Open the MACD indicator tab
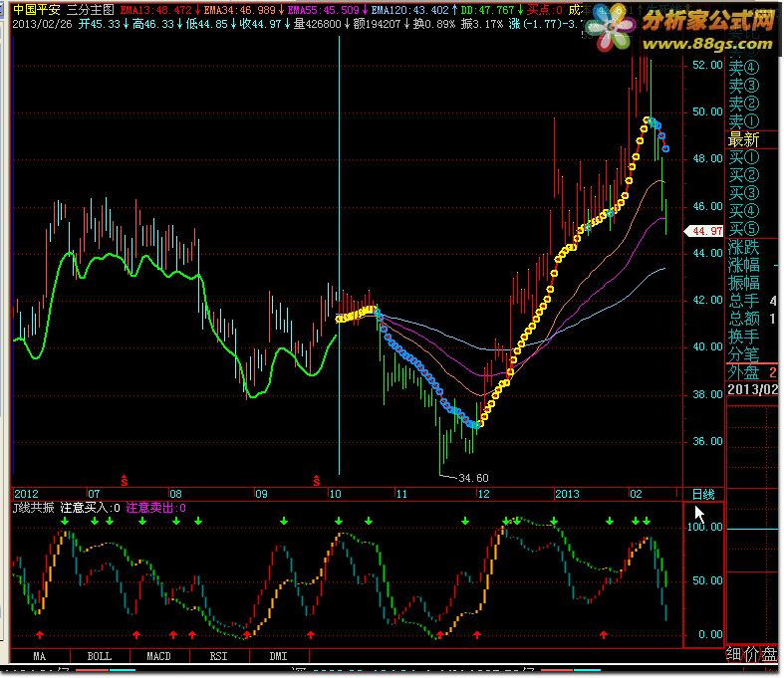 [x=159, y=656]
